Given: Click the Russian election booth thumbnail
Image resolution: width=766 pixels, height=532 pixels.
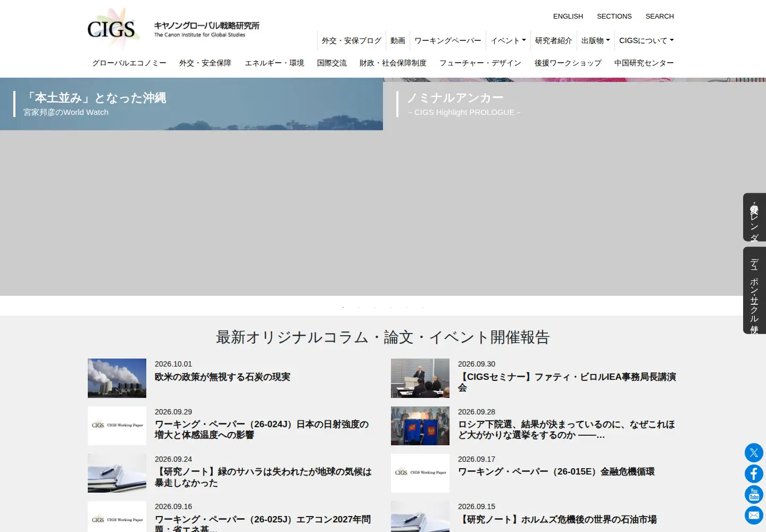Looking at the screenshot, I should tap(420, 426).
